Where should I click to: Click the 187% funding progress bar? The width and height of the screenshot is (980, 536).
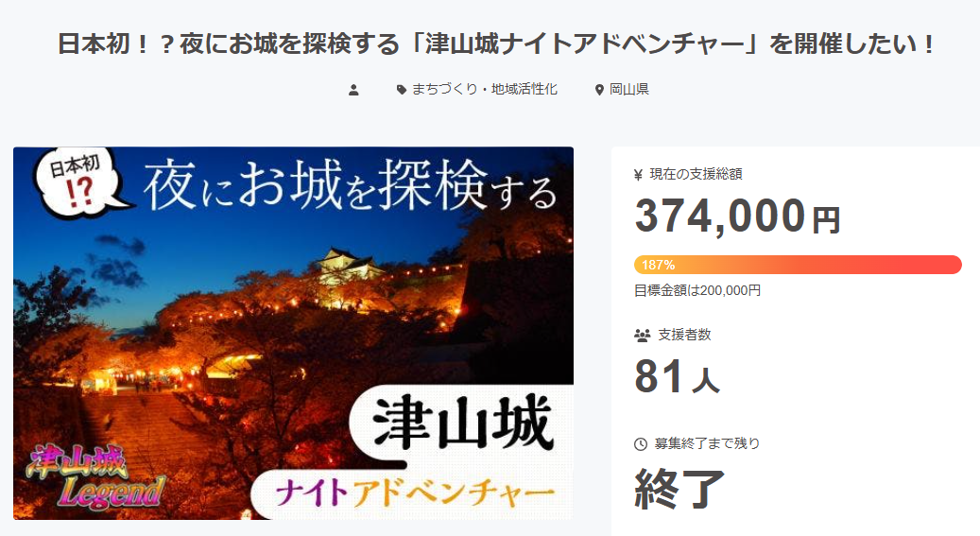pos(798,265)
